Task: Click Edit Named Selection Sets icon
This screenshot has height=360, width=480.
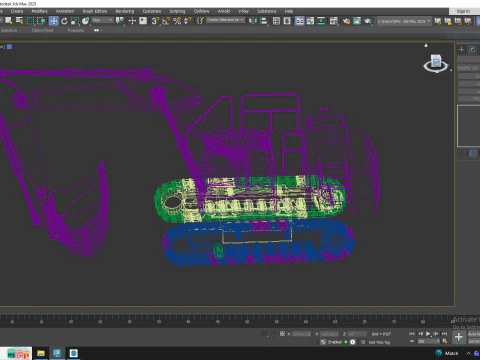Action: coord(200,21)
